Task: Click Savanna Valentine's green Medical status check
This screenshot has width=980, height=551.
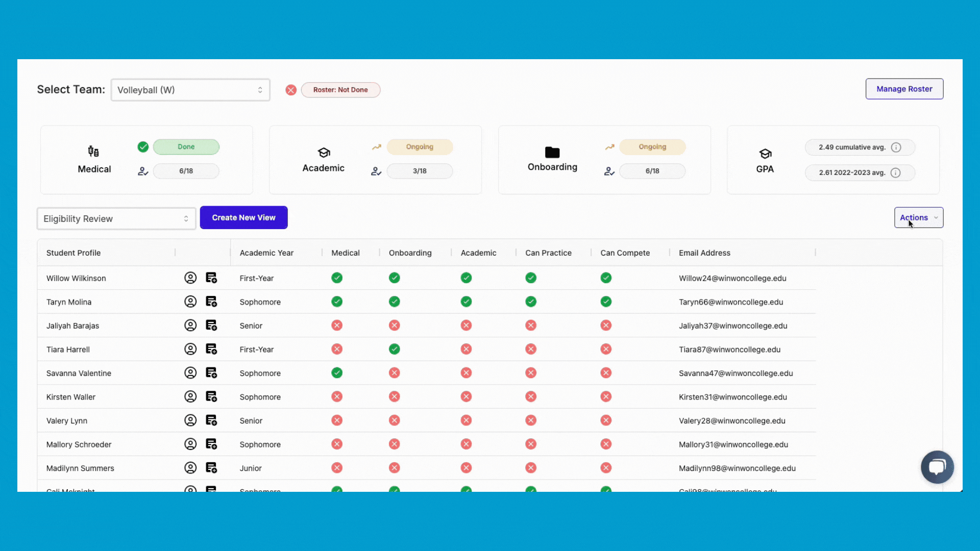Action: pyautogui.click(x=337, y=373)
